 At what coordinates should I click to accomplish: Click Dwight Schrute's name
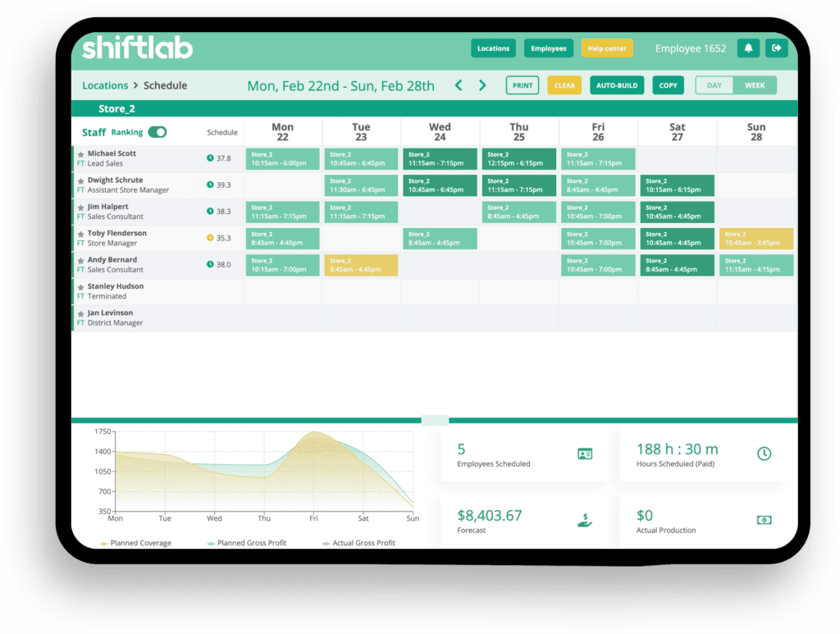click(115, 180)
